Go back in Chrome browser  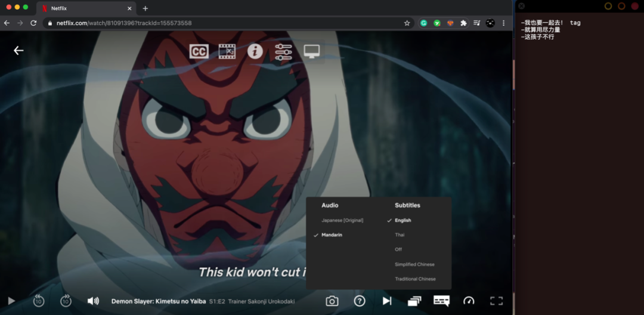[x=7, y=23]
